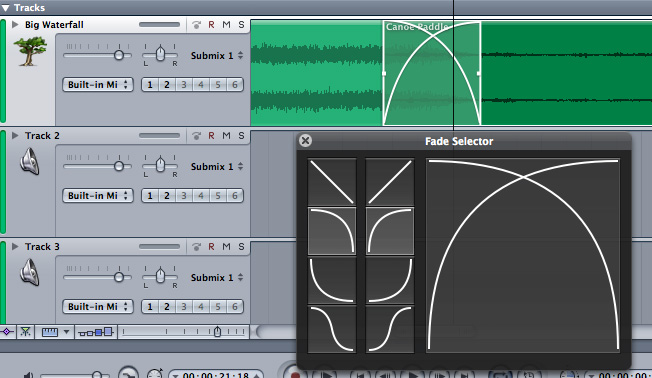This screenshot has width=652, height=378.
Task: Open Track 2 Submix 1 output menu
Action: (x=217, y=166)
